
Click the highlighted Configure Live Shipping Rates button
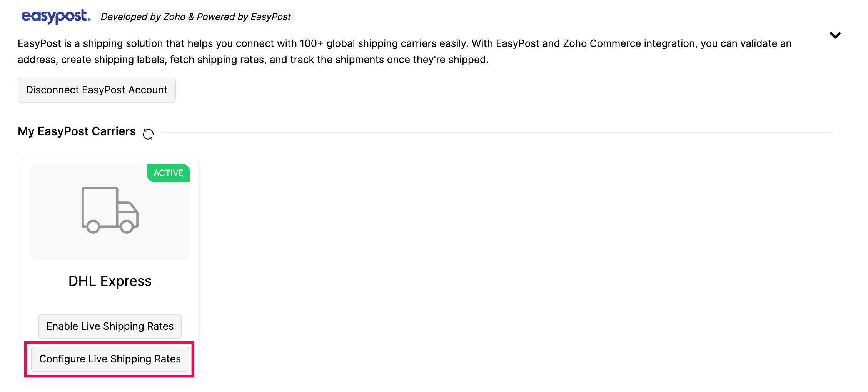[x=110, y=359]
